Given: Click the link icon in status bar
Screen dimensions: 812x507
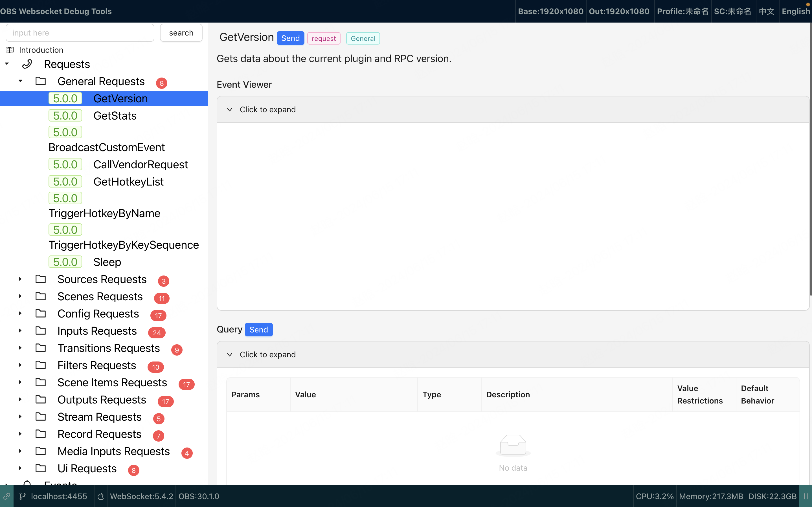Looking at the screenshot, I should [7, 496].
